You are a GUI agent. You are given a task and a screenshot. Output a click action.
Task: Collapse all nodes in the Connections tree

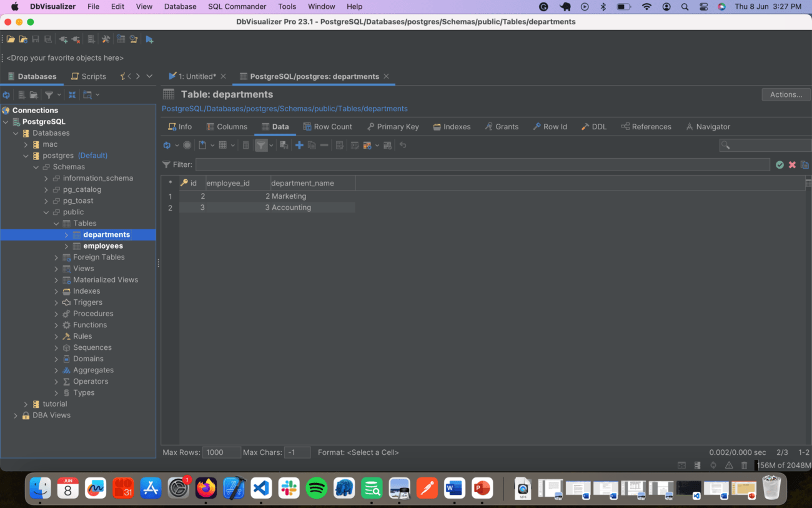(x=72, y=94)
